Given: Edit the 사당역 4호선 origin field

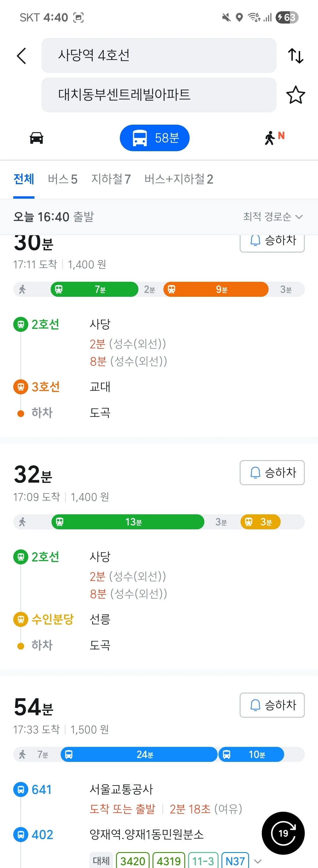Looking at the screenshot, I should (159, 55).
